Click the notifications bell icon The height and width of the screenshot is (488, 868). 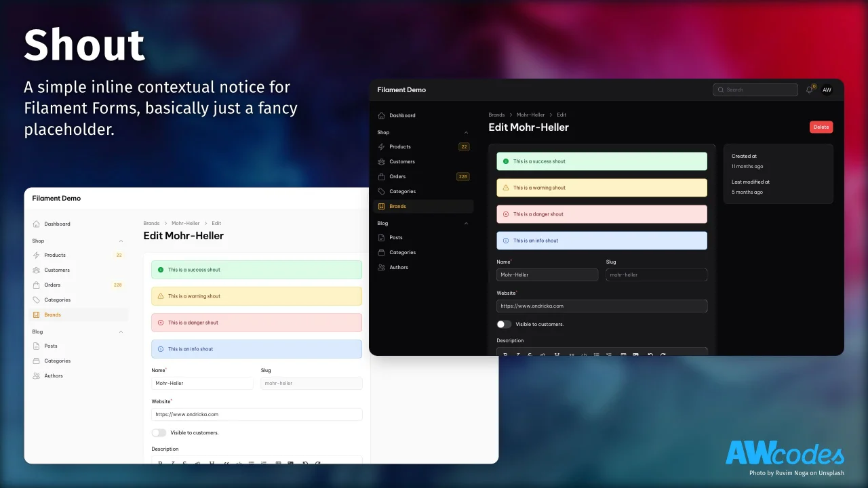(809, 89)
